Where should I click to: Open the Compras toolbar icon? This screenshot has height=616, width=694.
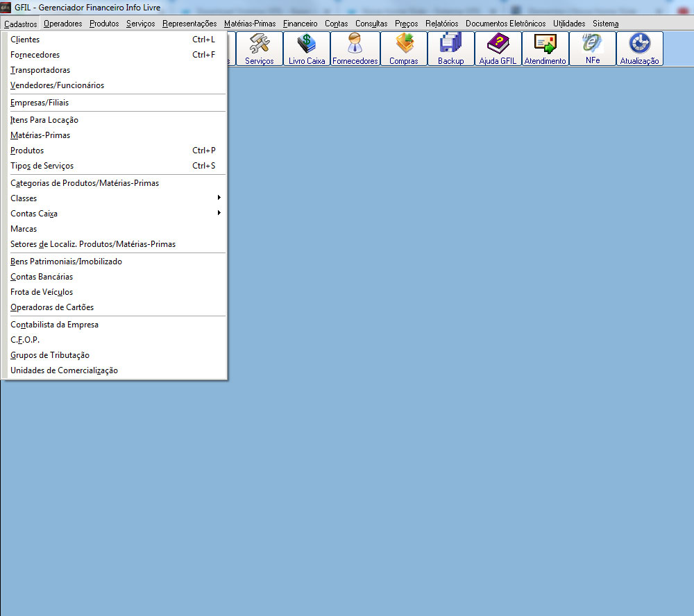pos(404,49)
